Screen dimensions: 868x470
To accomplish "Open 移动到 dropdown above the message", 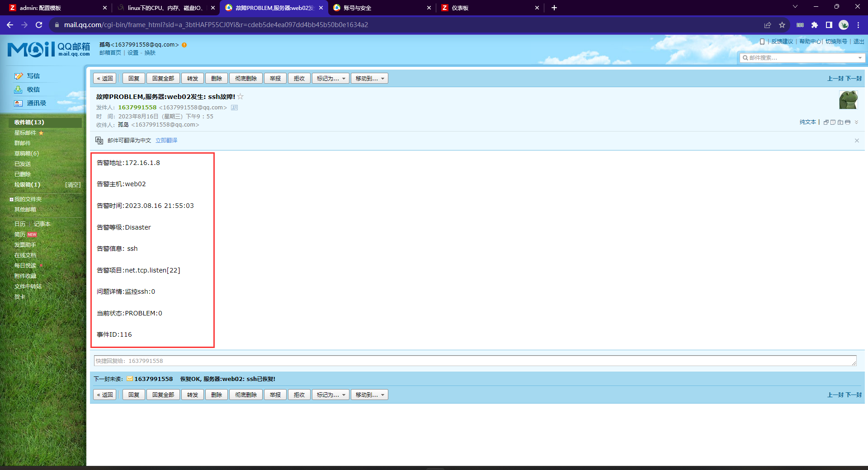I will pos(369,78).
